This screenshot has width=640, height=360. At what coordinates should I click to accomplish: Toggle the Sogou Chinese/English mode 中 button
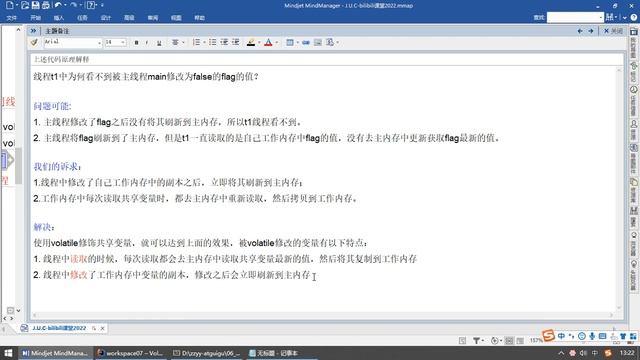(x=561, y=336)
